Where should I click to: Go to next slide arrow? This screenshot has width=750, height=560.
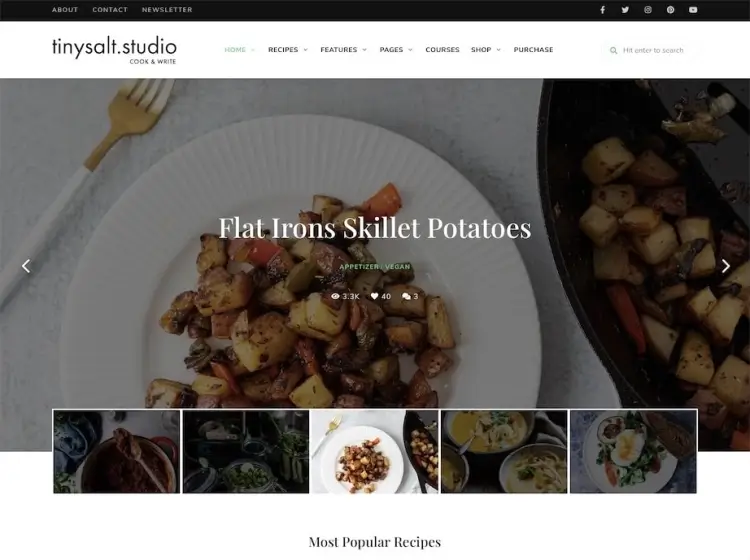726,266
